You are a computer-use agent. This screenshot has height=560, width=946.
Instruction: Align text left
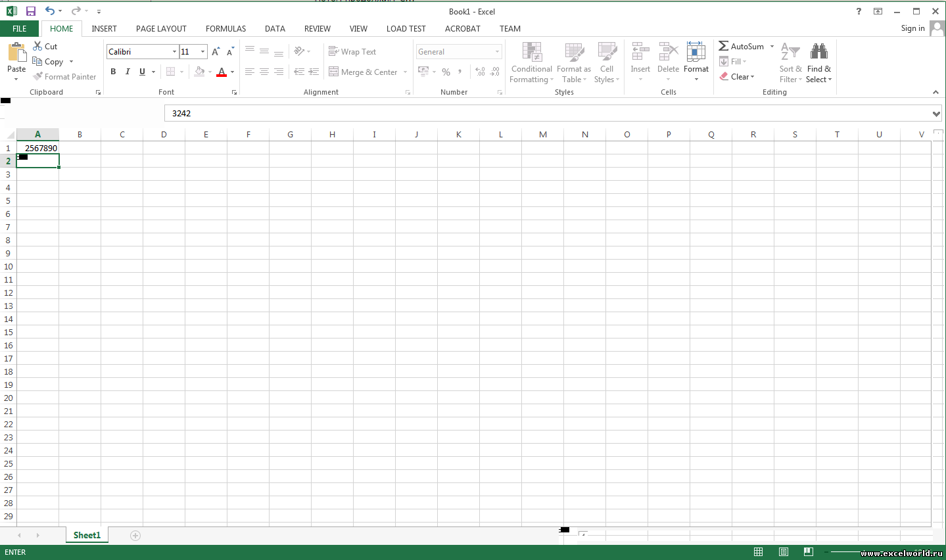coord(250,72)
